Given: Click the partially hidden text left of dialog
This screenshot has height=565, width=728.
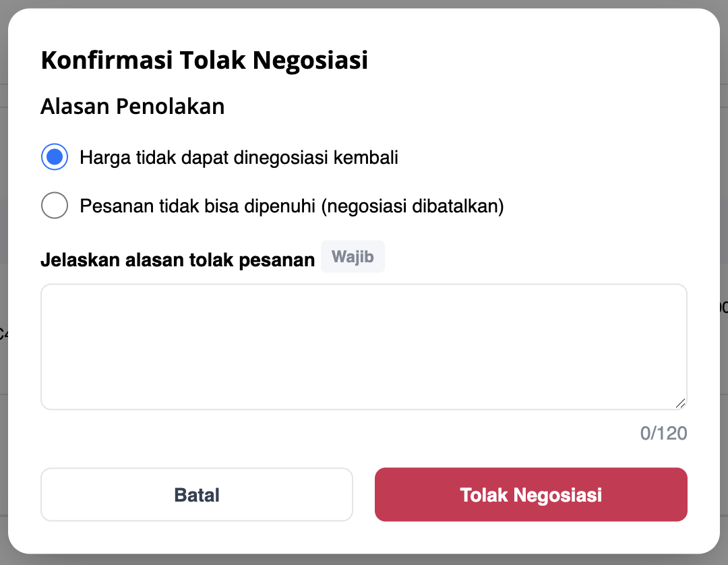Looking at the screenshot, I should 2,333.
